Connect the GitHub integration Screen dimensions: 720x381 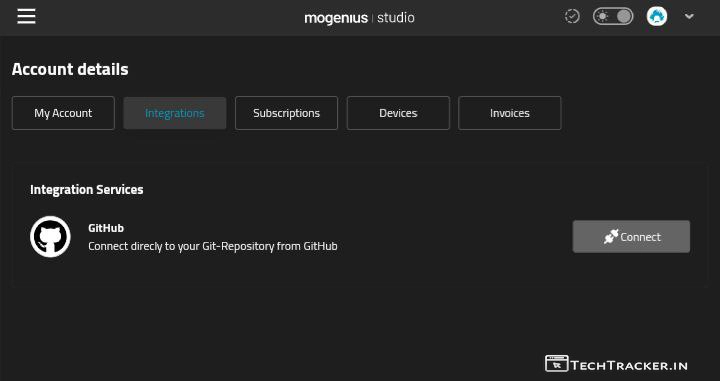coord(631,236)
